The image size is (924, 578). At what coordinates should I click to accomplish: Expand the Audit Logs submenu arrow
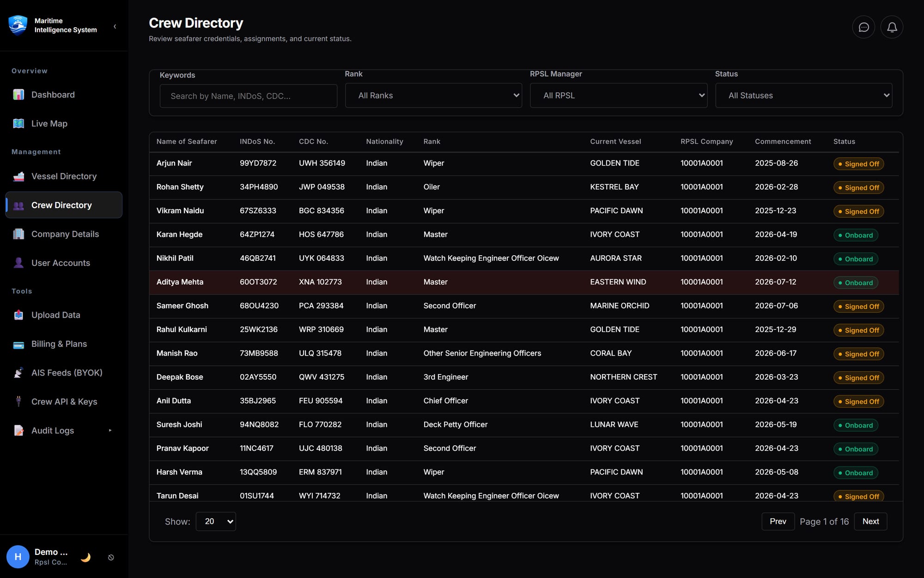coord(110,430)
